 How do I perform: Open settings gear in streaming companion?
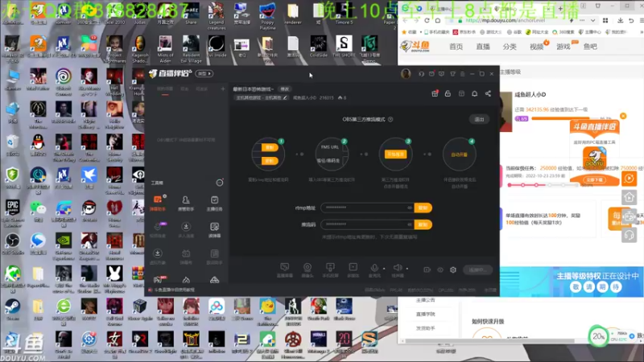click(x=453, y=269)
